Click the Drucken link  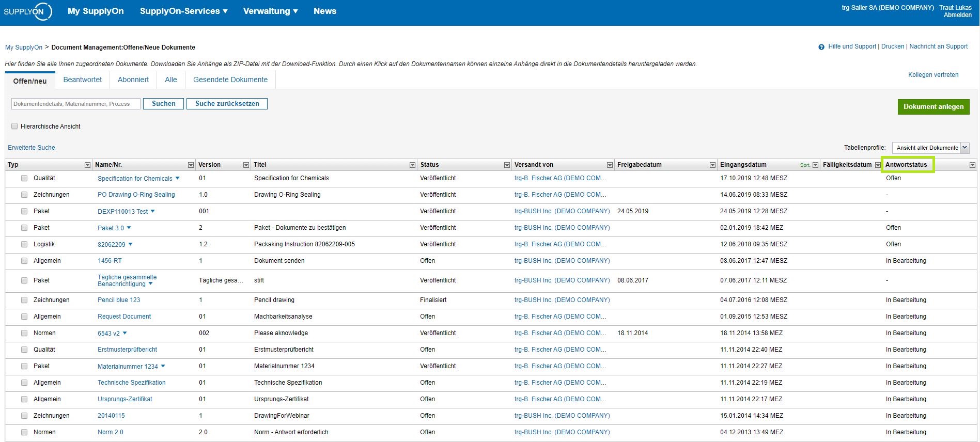point(893,46)
